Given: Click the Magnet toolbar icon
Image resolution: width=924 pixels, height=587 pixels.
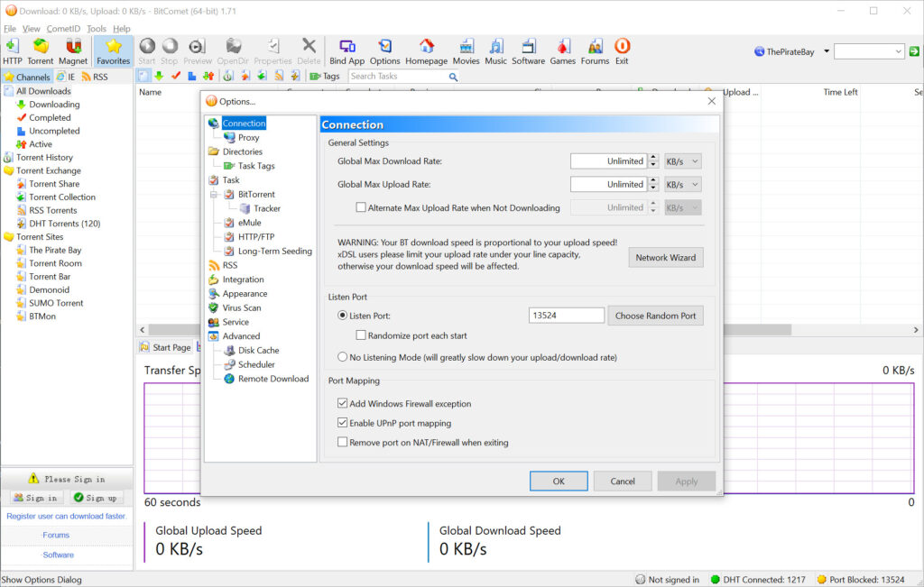Looking at the screenshot, I should click(73, 50).
